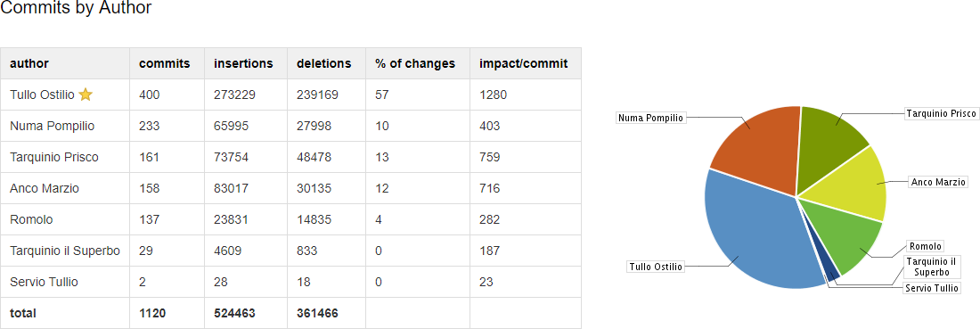
Task: Click the Numa Pompilio pie chart label
Action: (x=651, y=118)
